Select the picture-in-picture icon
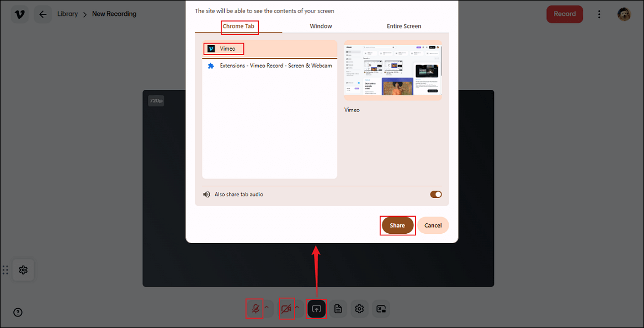This screenshot has width=644, height=328. point(381,309)
